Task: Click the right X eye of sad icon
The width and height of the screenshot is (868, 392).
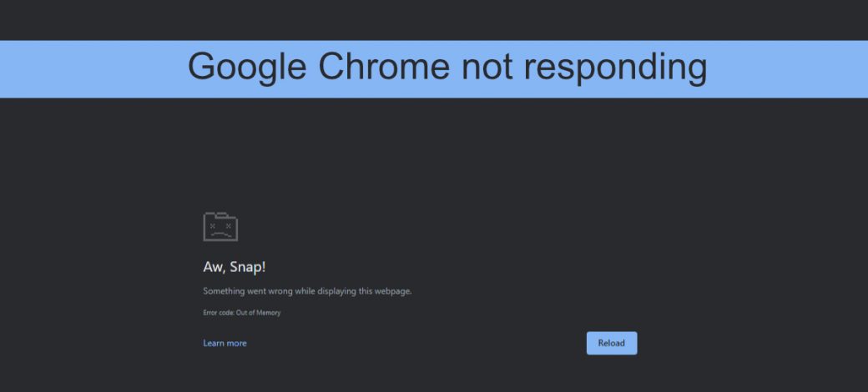Action: [x=228, y=225]
